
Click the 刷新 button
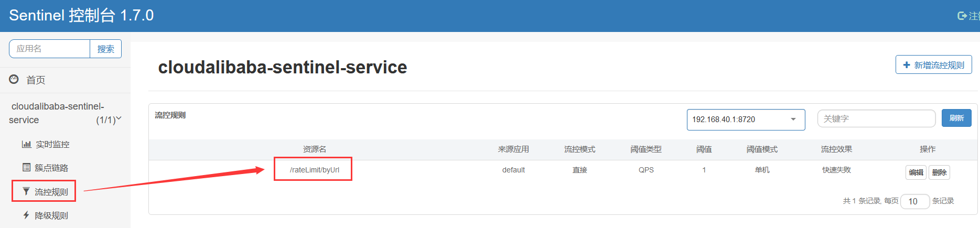point(956,118)
